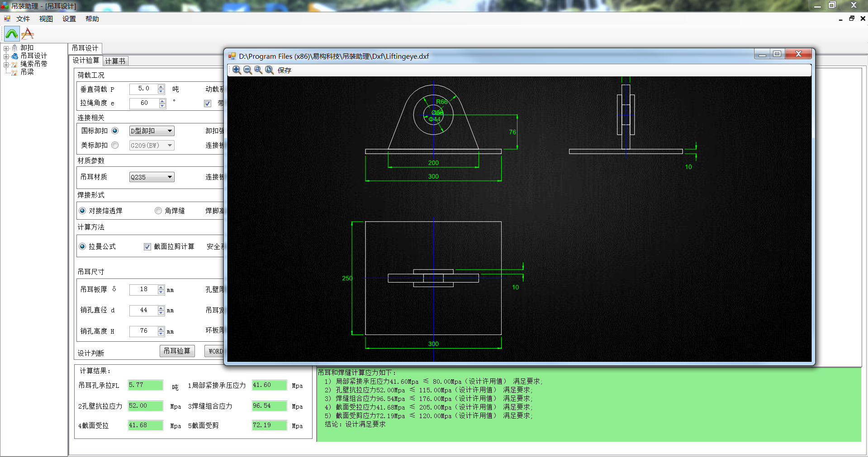Switch to the 计算书 tab
Viewport: 868px width, 457px height.
[115, 61]
